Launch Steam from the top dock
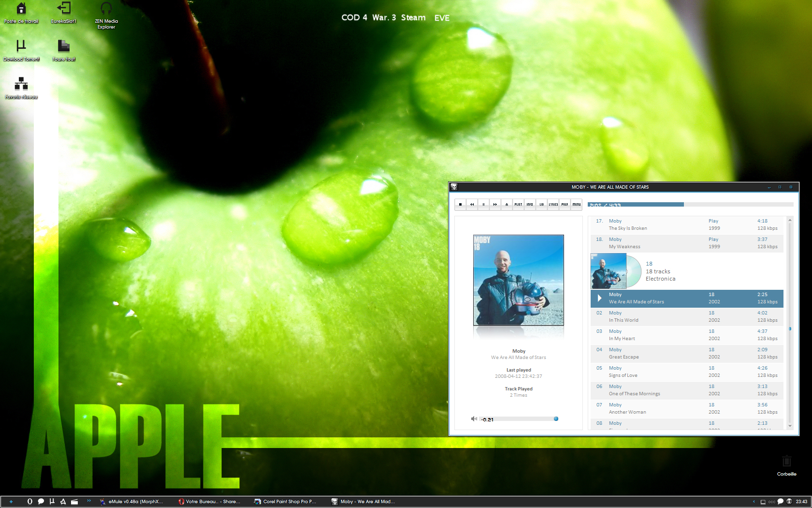The height and width of the screenshot is (508, 812). [x=413, y=17]
